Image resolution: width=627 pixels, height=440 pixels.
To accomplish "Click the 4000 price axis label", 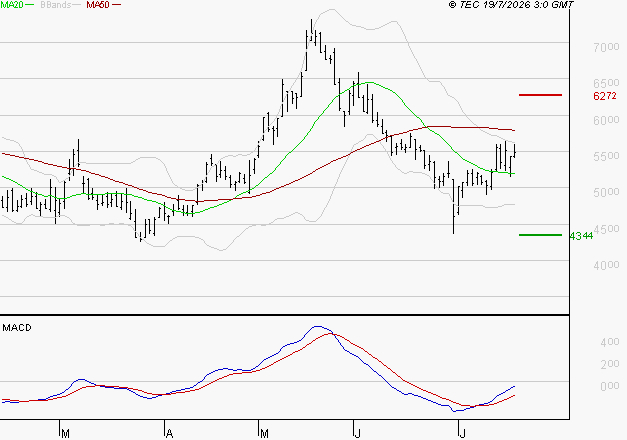I will click(x=606, y=265).
